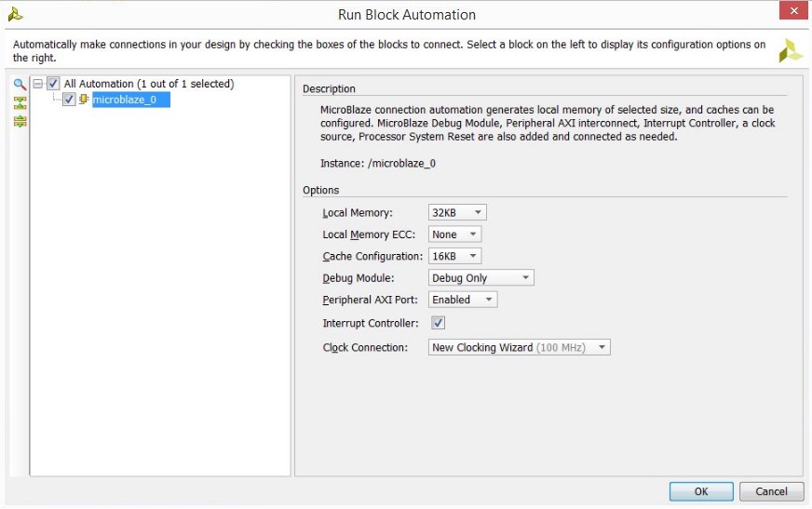Click the collapse all tree icon
The width and height of the screenshot is (812, 509).
coord(20,103)
